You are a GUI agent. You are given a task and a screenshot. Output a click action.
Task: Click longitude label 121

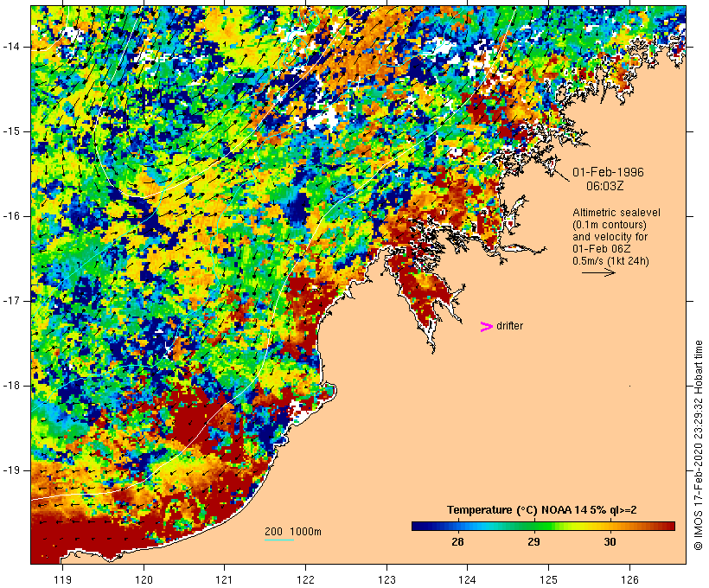[224, 579]
